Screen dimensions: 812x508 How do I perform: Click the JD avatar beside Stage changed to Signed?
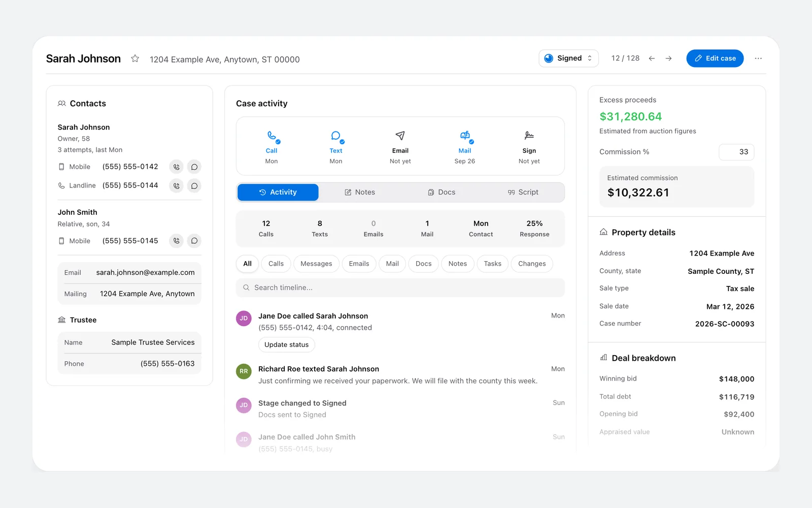244,405
